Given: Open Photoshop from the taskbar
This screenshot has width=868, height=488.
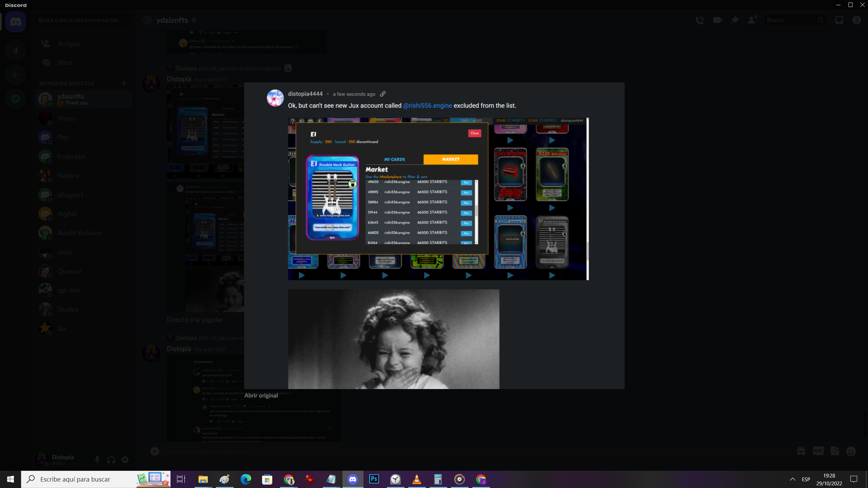Looking at the screenshot, I should point(374,479).
